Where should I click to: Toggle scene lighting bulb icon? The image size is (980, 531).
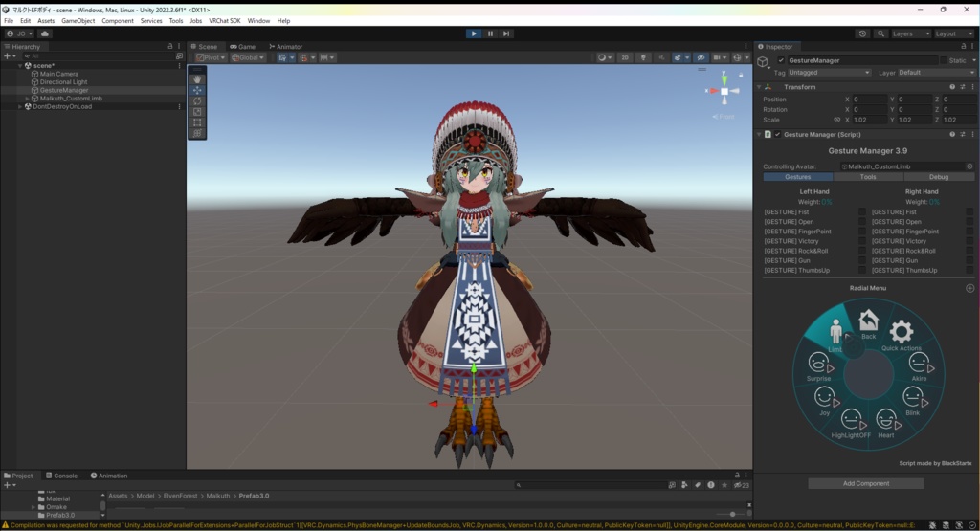tap(643, 57)
